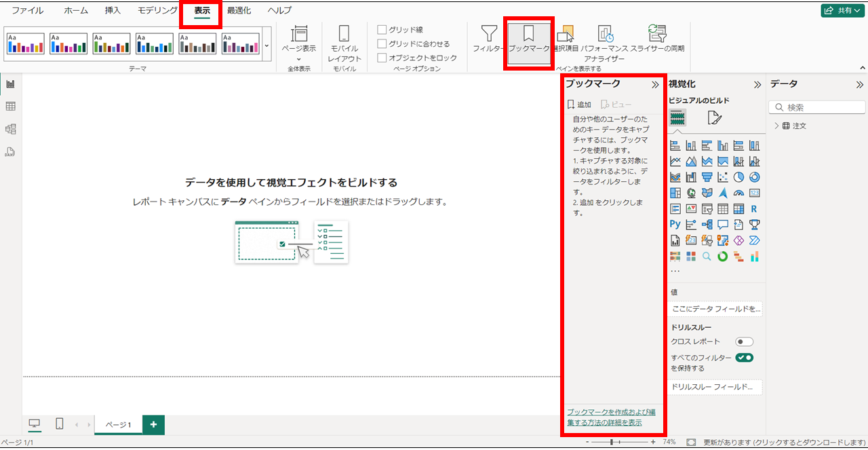
Task: Collapse the ブックマーク pane with chevrons
Action: point(655,85)
